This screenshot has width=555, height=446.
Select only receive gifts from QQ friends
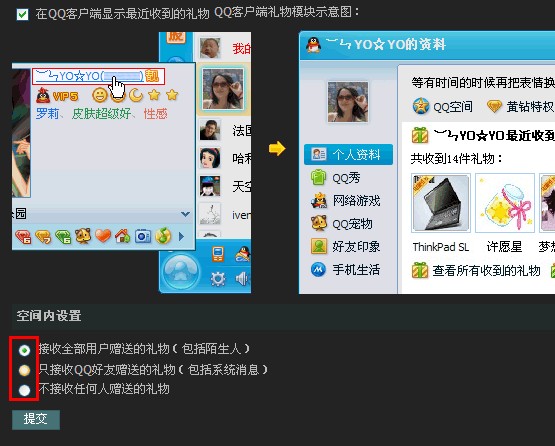[x=24, y=370]
